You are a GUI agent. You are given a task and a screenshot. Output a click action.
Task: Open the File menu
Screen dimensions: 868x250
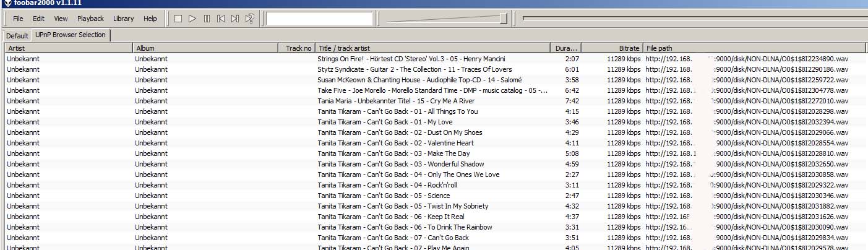[x=18, y=19]
